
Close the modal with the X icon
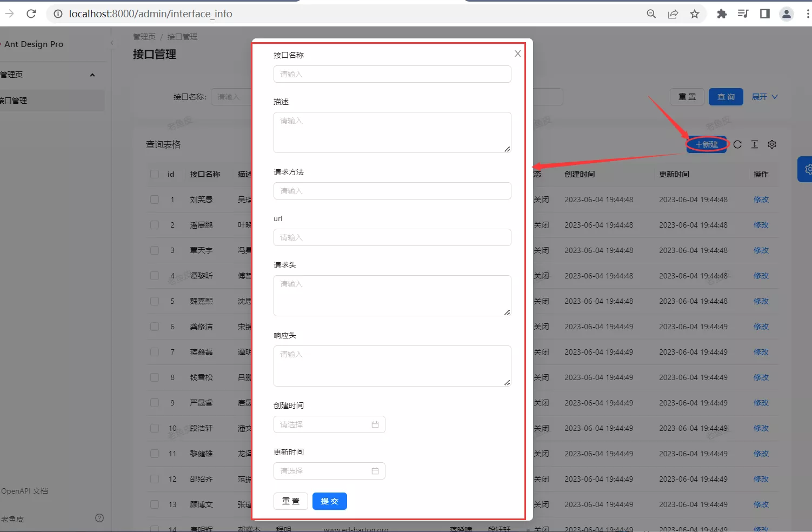[x=517, y=54]
